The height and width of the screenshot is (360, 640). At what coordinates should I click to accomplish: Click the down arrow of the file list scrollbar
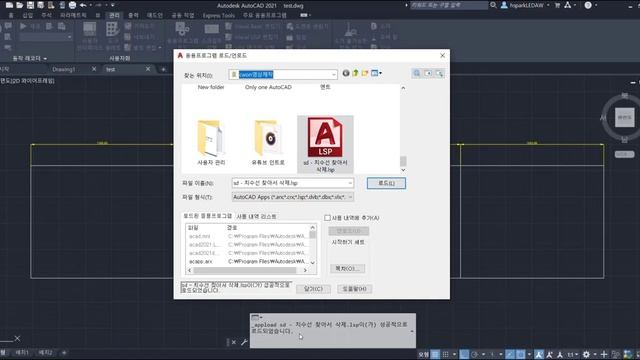coord(403,170)
